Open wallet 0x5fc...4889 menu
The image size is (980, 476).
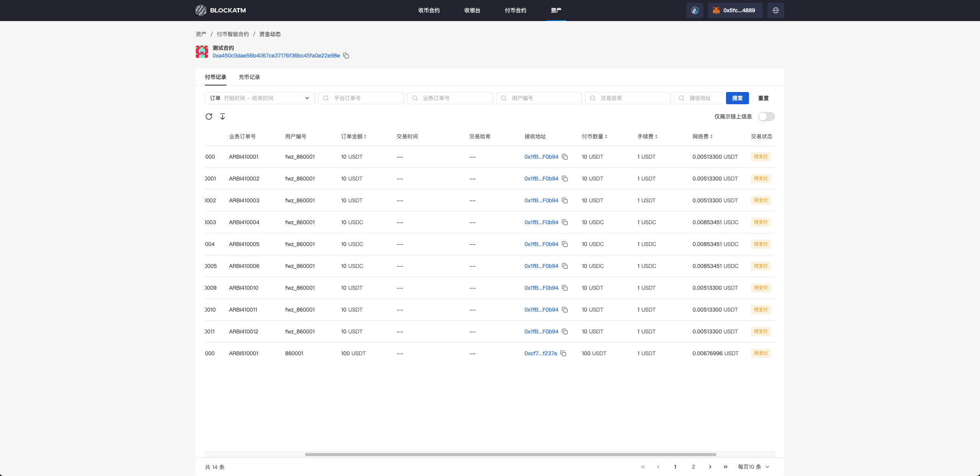(735, 10)
